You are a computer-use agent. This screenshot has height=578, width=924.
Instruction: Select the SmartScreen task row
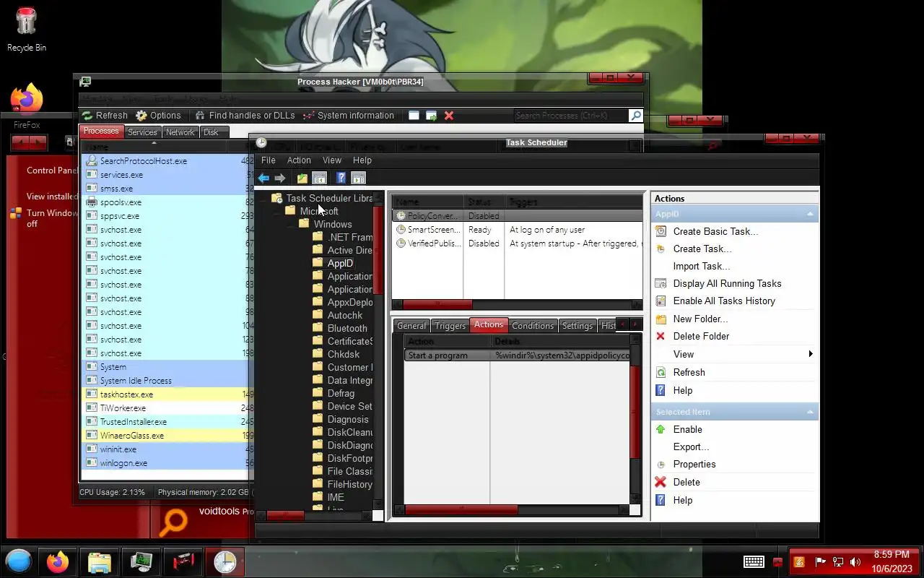[x=517, y=230]
